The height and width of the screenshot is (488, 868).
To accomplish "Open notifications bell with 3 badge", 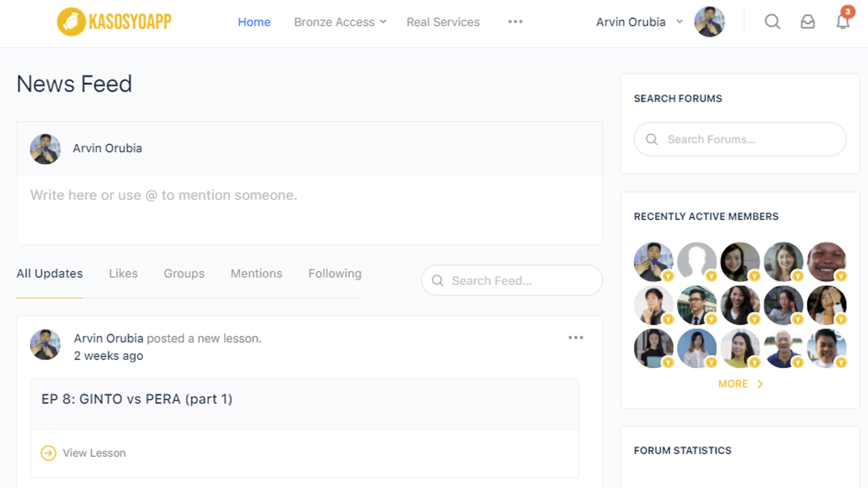I will 843,21.
